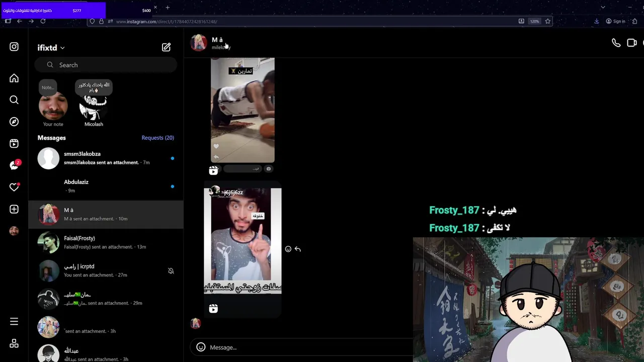The width and height of the screenshot is (644, 362).
Task: Start a new message with compose icon
Action: pyautogui.click(x=166, y=47)
